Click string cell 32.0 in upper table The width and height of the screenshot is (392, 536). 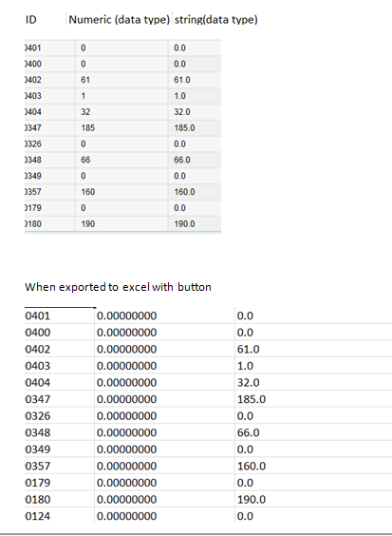[x=182, y=112]
